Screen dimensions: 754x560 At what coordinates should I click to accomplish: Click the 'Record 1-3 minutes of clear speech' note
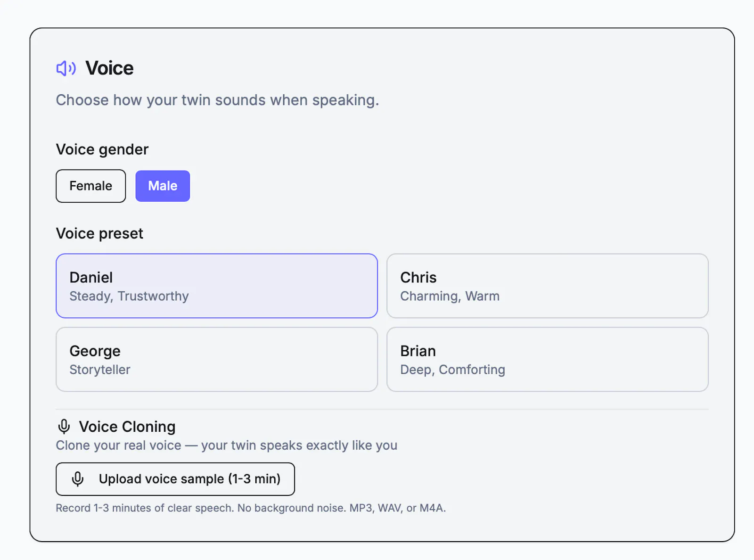251,508
